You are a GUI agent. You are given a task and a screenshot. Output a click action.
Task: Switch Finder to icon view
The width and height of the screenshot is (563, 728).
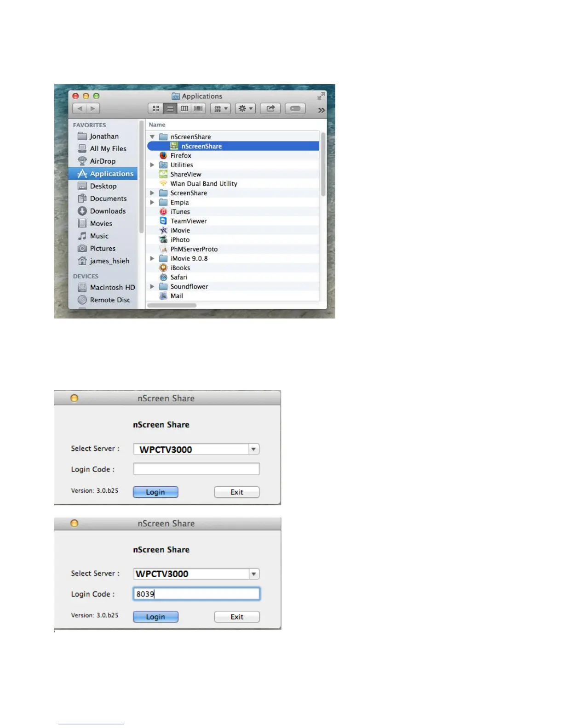[x=156, y=108]
